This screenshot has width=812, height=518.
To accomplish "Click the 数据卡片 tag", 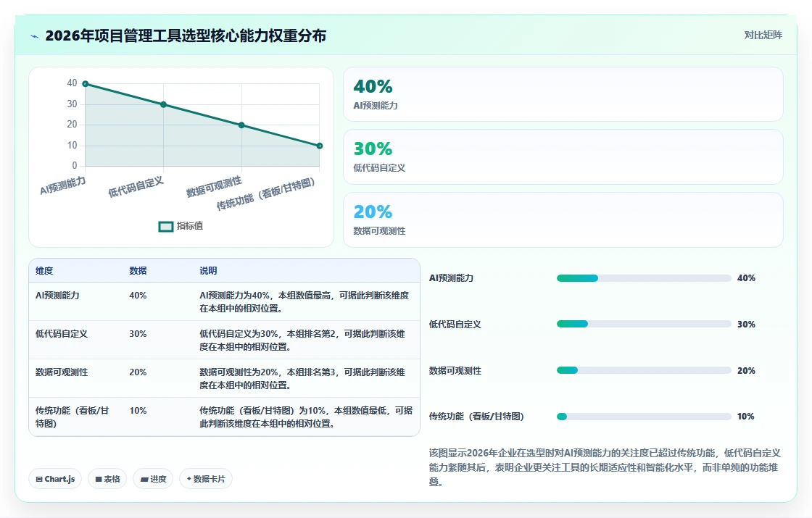I will point(206,479).
